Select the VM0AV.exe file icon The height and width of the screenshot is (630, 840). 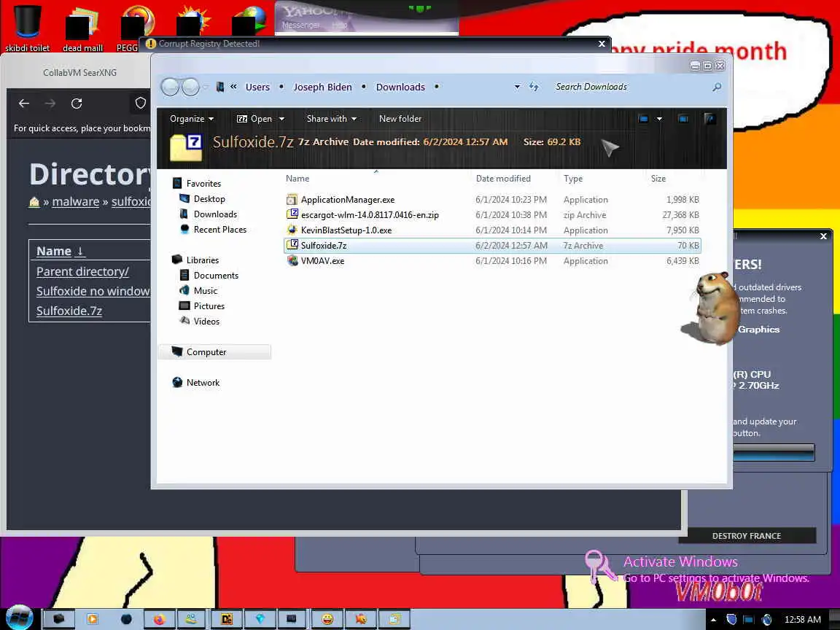292,260
